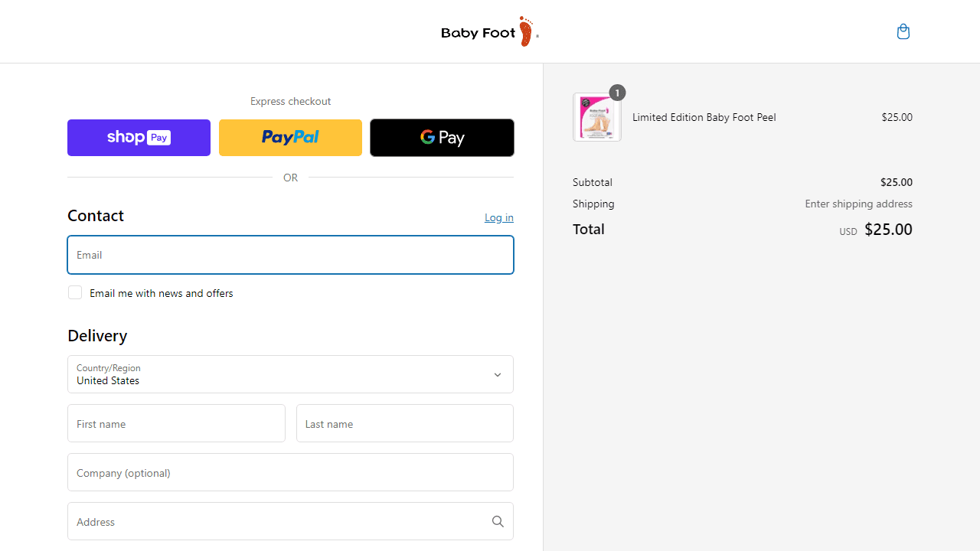Click the Baby Foot Peel product thumbnail
Viewport: 980px width, 551px height.
click(597, 117)
